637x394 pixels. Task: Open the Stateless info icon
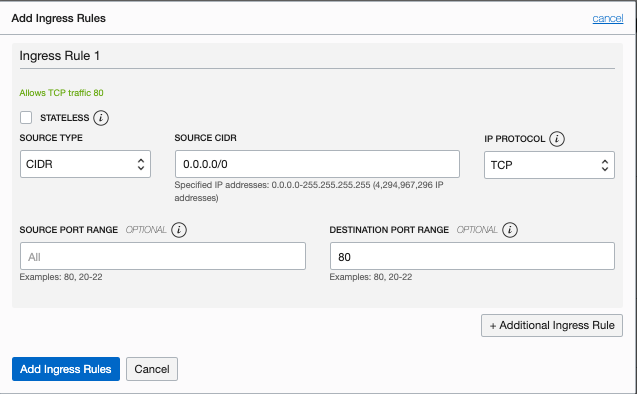[101, 118]
